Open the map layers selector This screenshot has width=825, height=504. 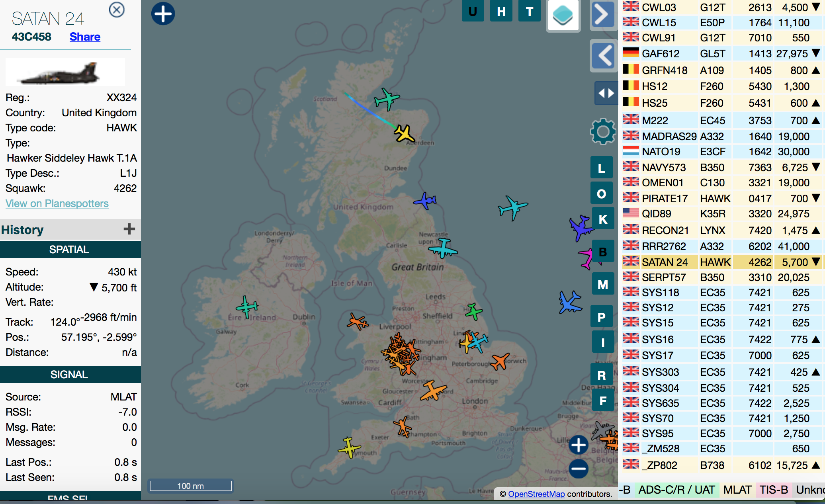(x=563, y=15)
